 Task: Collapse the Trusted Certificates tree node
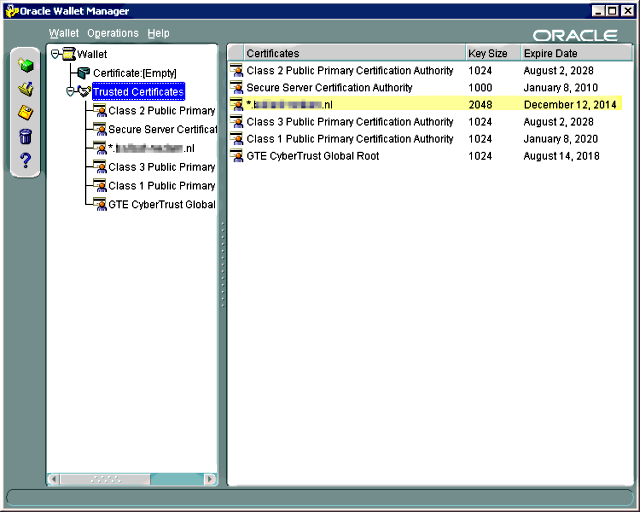pos(70,91)
